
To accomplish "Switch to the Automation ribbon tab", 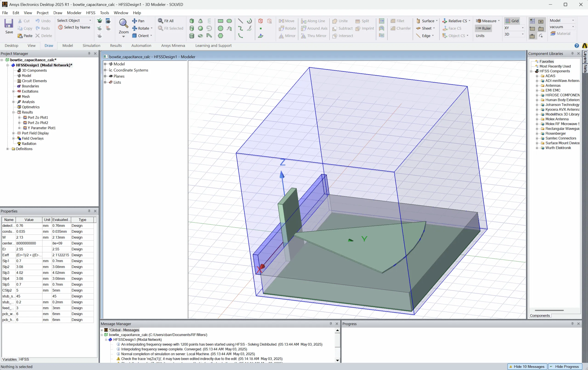I will 141,46.
